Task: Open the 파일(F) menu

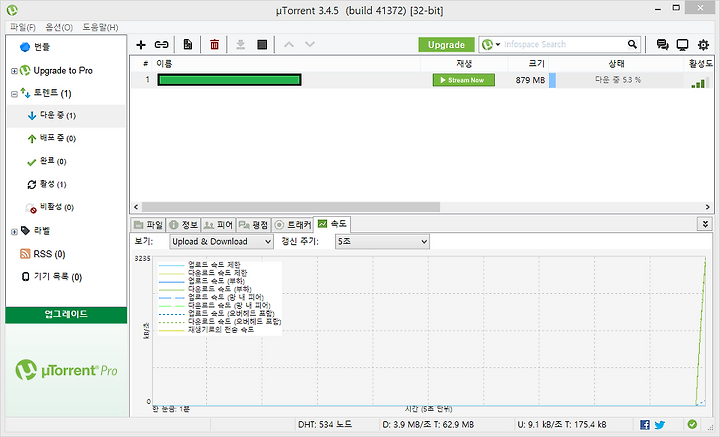Action: coord(23,27)
